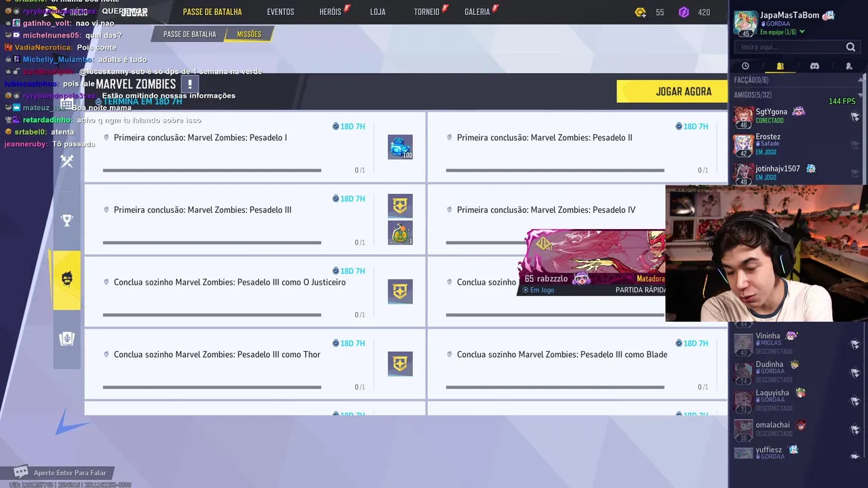Switch to the Passe de Batalha sub-tab

click(x=189, y=34)
